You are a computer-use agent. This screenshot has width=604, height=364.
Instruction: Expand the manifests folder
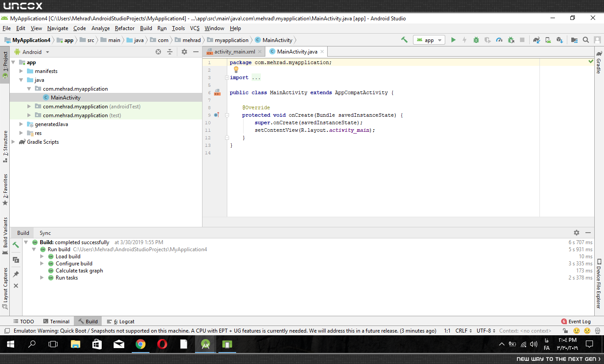(21, 71)
